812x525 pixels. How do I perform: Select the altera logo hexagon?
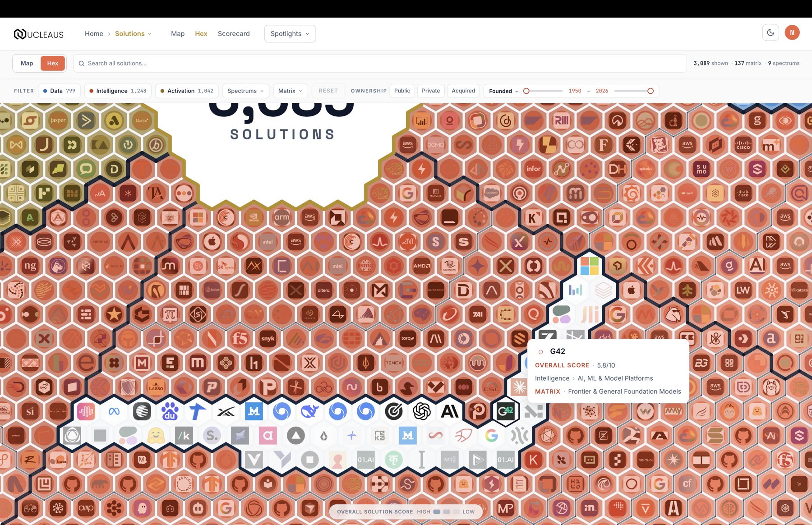pos(324,290)
